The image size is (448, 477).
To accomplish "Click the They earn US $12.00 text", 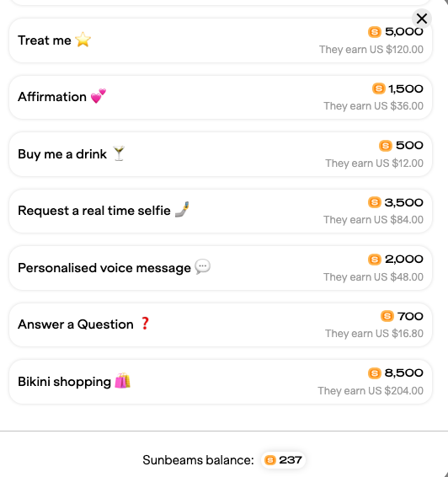I will [x=374, y=163].
